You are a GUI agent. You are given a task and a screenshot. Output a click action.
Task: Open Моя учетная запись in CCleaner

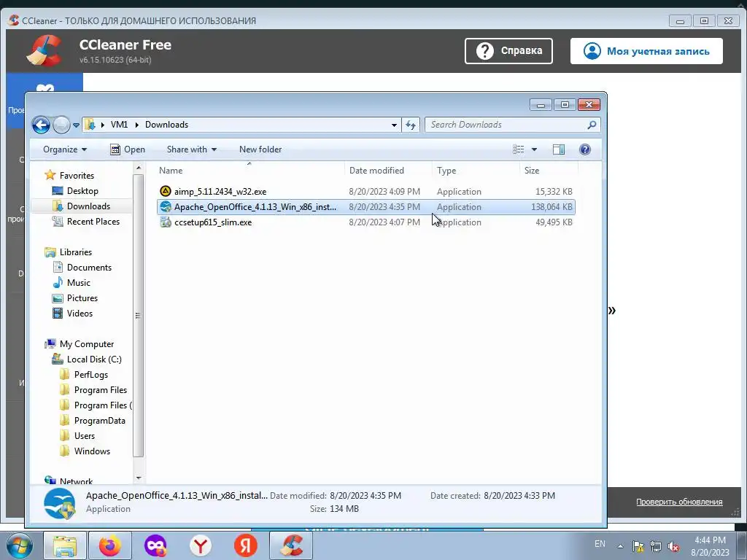tap(646, 51)
